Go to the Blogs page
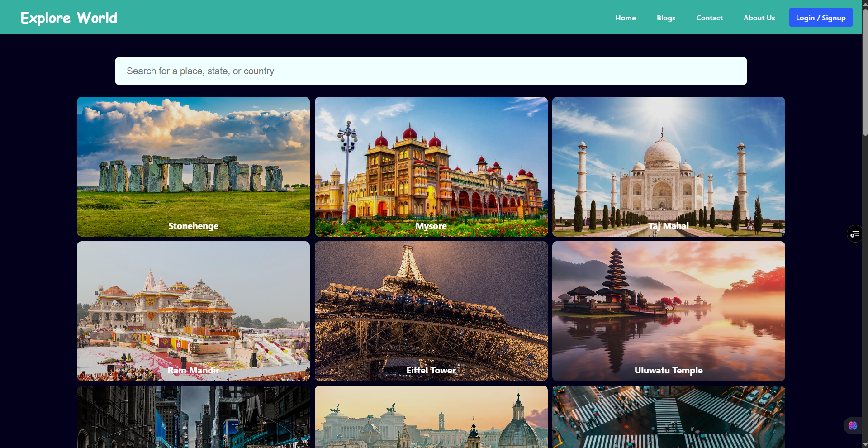868x448 pixels. [x=666, y=18]
